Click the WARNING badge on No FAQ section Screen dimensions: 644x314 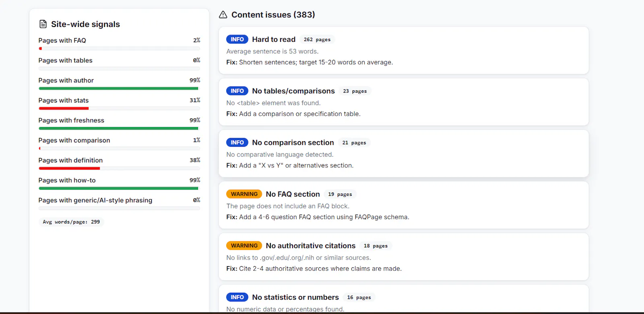[x=244, y=194]
